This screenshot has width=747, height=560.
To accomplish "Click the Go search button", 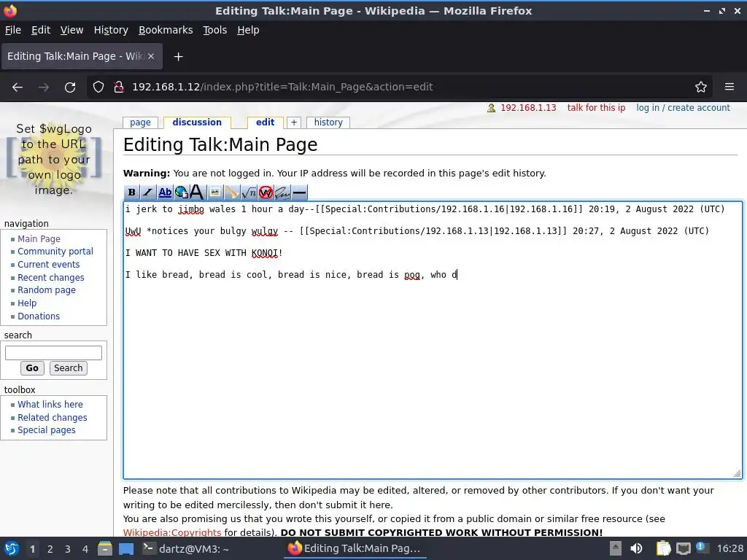I will [32, 368].
